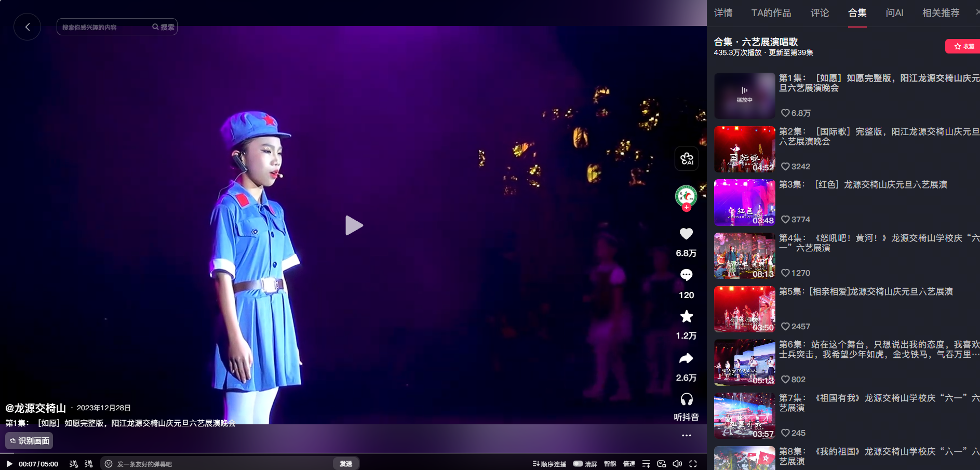Click heart icon on episode 1 showing 6.8万
The height and width of the screenshot is (470, 980).
click(785, 113)
